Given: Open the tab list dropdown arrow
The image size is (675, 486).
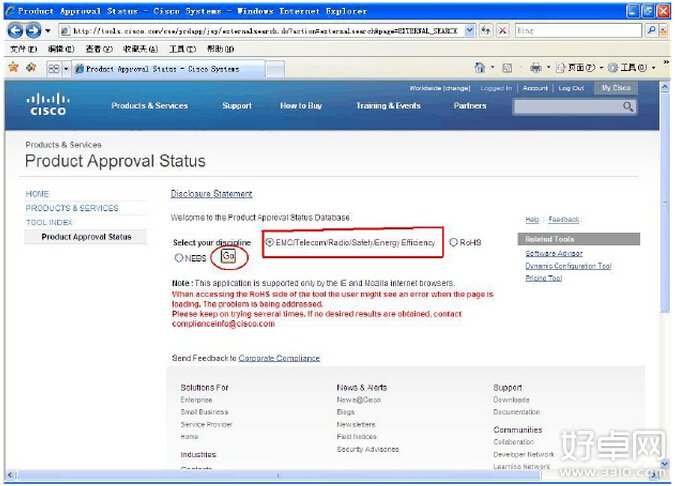Looking at the screenshot, I should (x=66, y=69).
